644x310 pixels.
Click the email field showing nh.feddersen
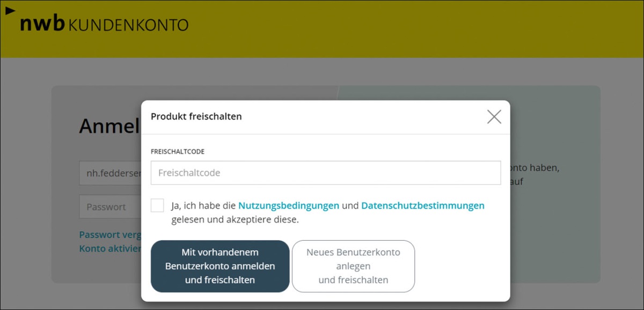(110, 173)
